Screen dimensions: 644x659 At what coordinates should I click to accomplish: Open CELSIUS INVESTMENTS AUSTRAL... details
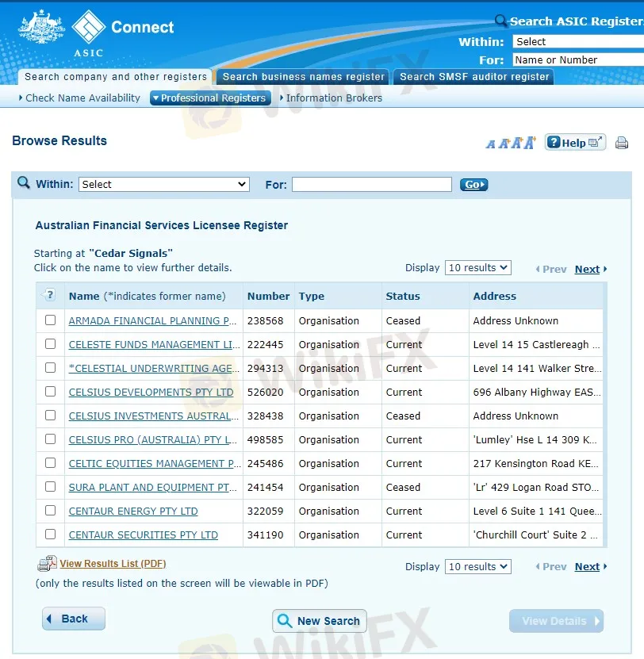pyautogui.click(x=153, y=416)
